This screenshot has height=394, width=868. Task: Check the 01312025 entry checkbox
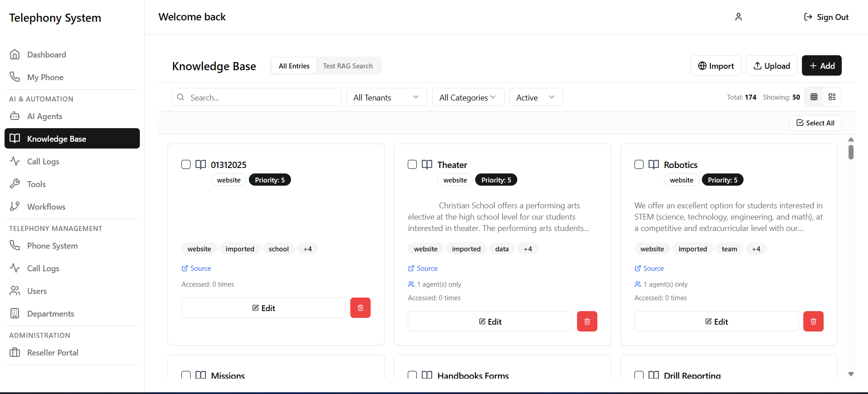pyautogui.click(x=186, y=164)
